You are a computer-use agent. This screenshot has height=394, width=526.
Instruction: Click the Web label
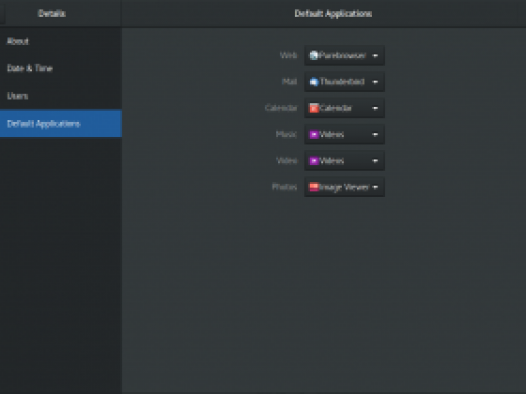pos(288,55)
